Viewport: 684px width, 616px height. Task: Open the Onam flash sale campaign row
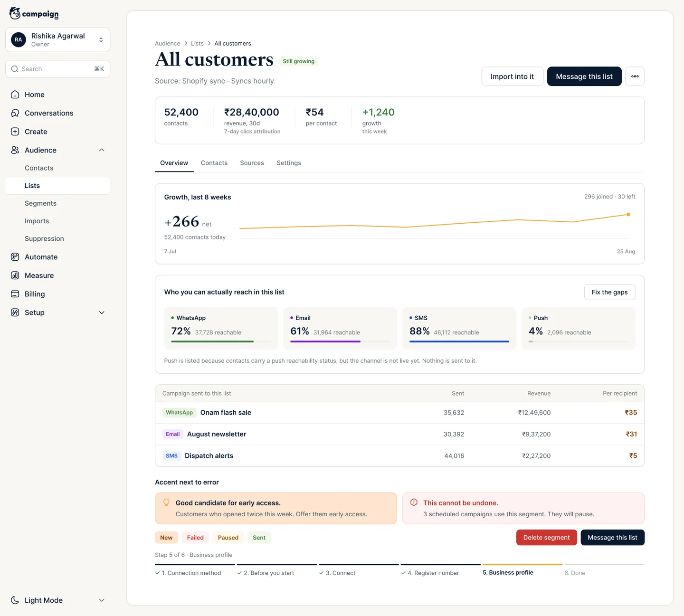(x=400, y=413)
